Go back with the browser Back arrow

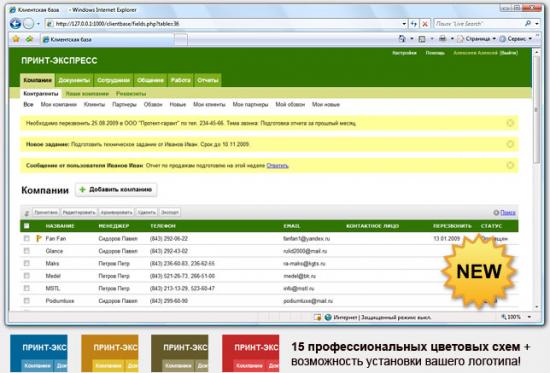click(15, 24)
